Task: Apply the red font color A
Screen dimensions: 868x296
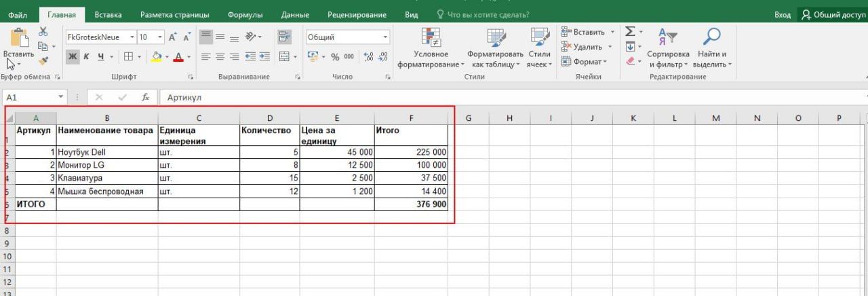Action: point(179,56)
